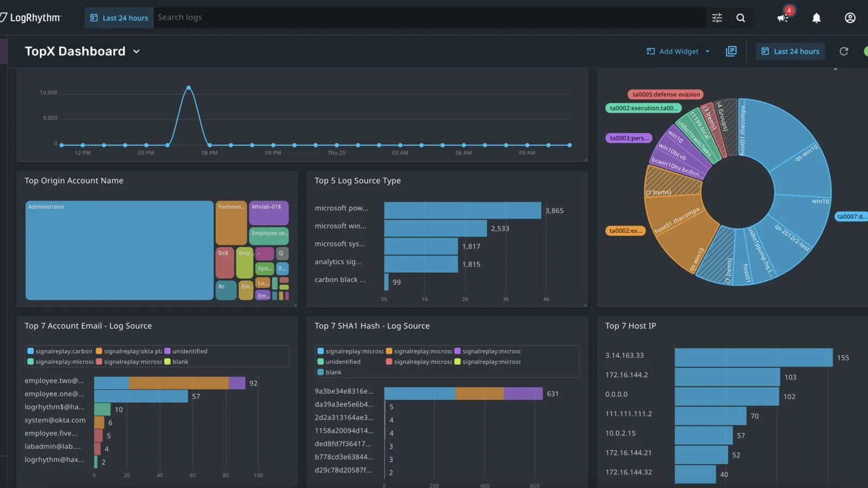Select the Administrator treemap block
868x488 pixels.
coord(119,251)
